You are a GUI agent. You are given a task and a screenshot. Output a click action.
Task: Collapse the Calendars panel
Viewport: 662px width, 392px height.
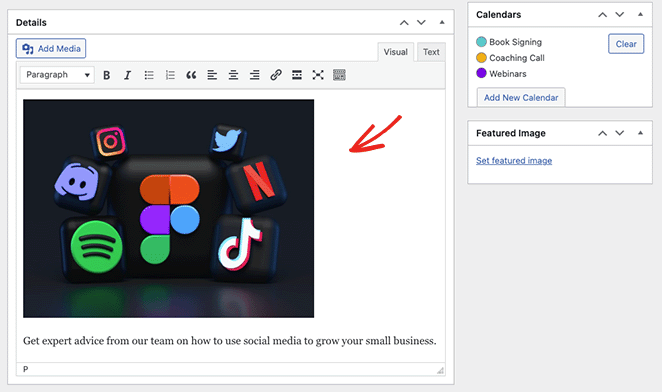[x=640, y=15]
